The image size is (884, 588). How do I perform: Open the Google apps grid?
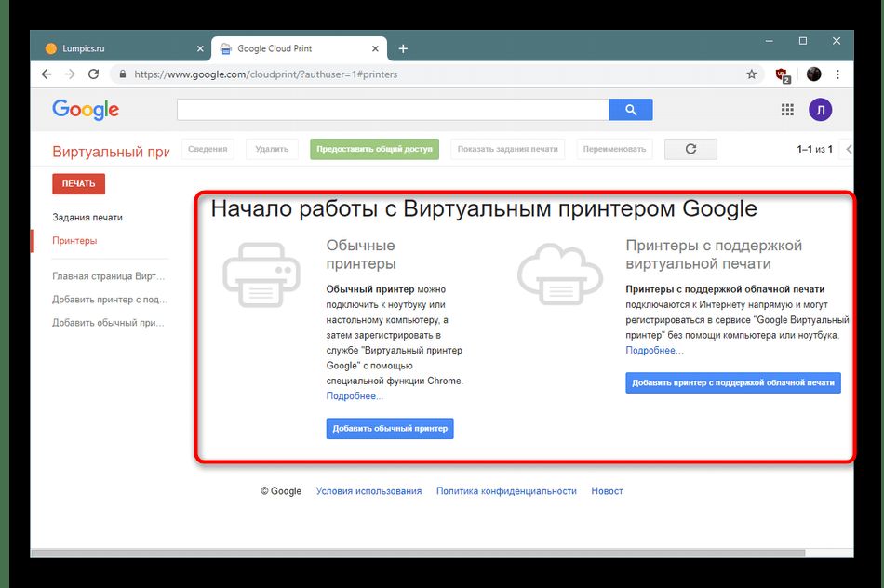click(787, 110)
